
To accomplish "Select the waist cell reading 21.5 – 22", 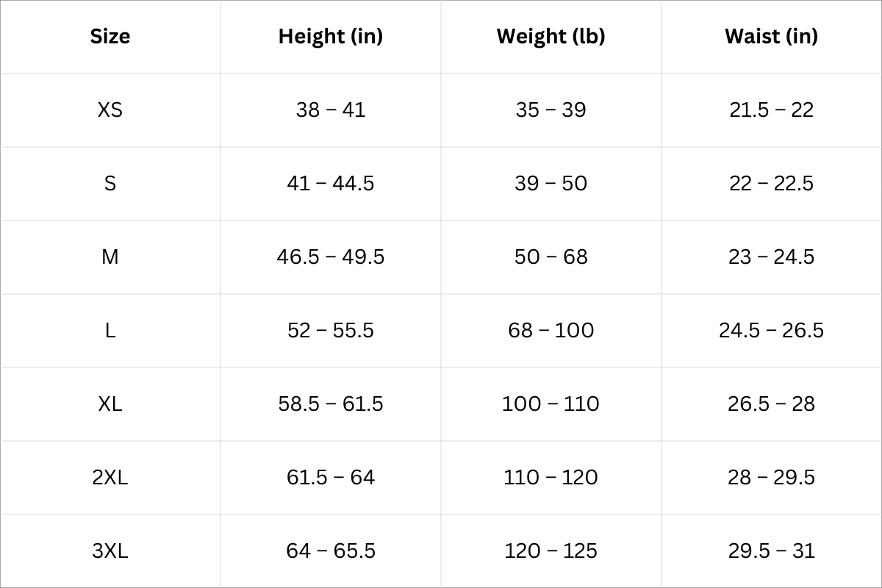I will tap(771, 110).
